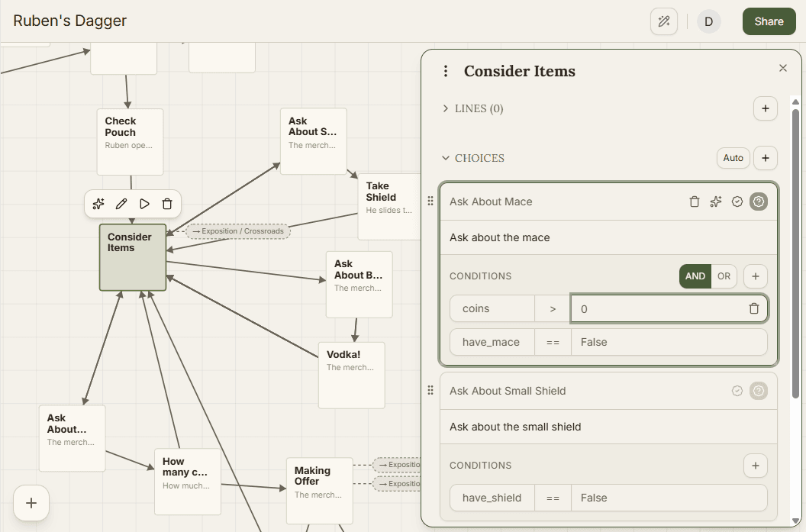Click the Ask About Mace title
The image size is (806, 532).
[x=491, y=202]
